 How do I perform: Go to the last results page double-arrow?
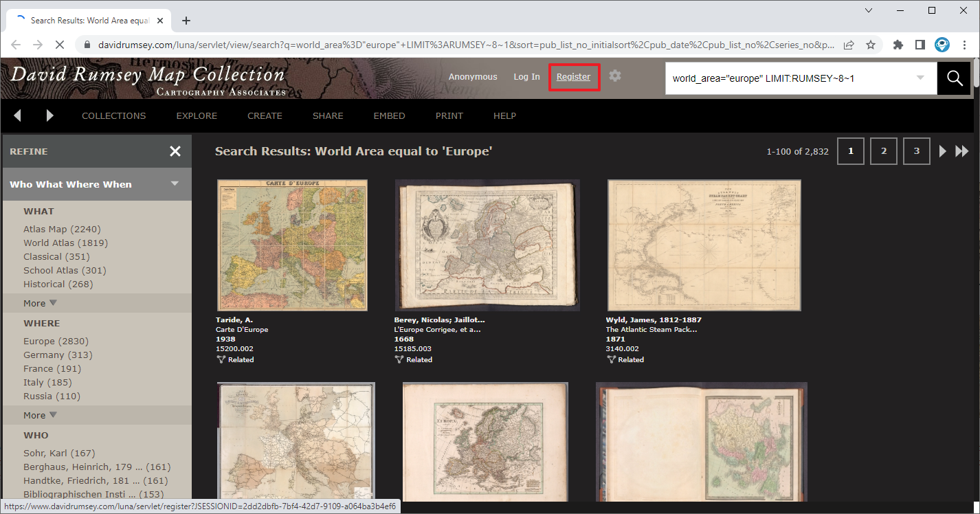click(x=961, y=151)
